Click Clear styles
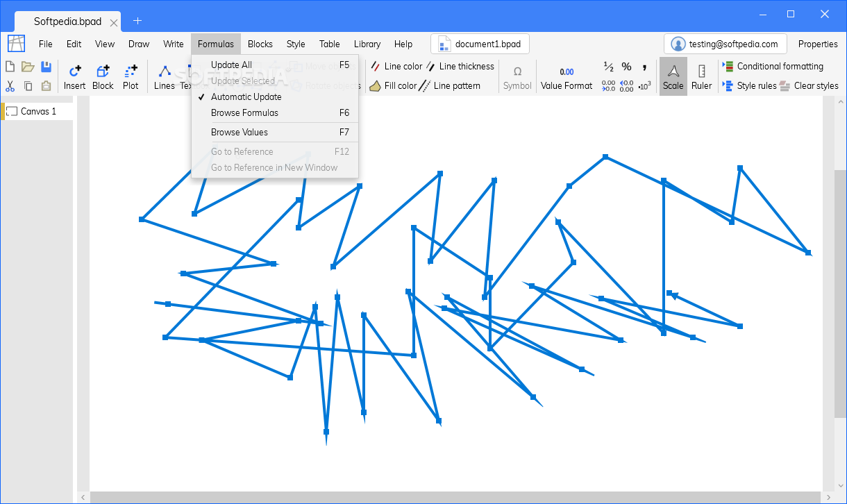 pyautogui.click(x=809, y=86)
